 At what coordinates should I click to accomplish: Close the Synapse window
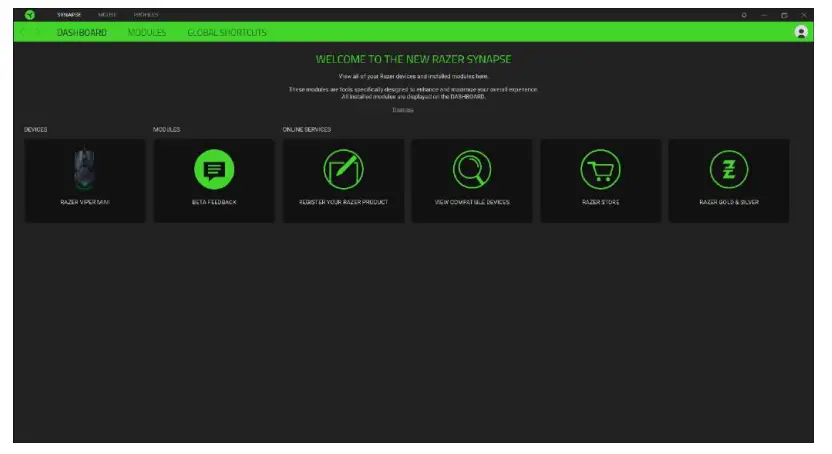click(804, 15)
